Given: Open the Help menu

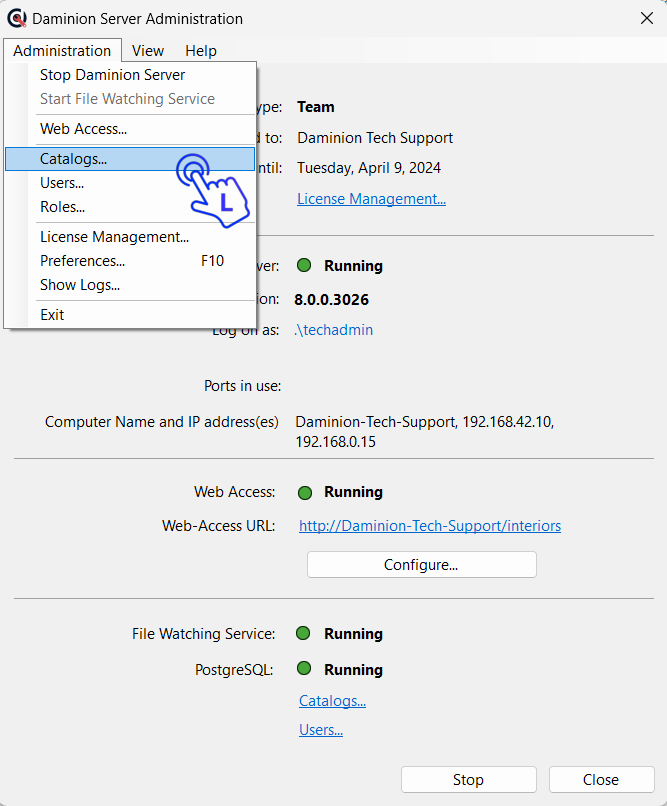Looking at the screenshot, I should pos(201,51).
